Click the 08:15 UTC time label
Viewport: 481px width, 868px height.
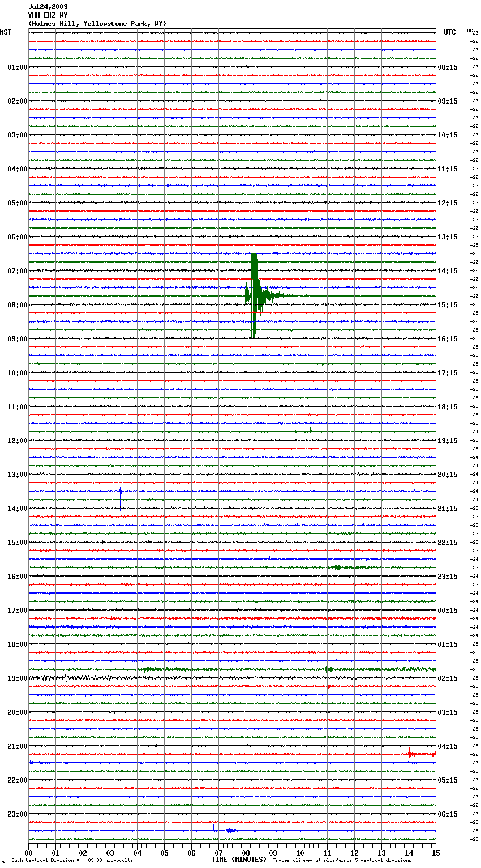(x=448, y=67)
